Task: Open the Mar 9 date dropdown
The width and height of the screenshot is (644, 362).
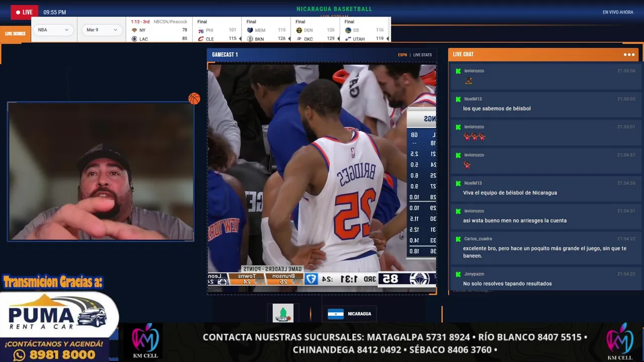Action: [x=101, y=30]
